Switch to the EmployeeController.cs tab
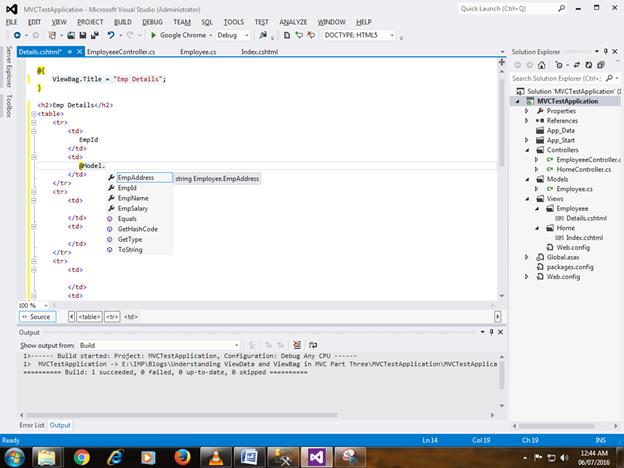 pyautogui.click(x=120, y=50)
